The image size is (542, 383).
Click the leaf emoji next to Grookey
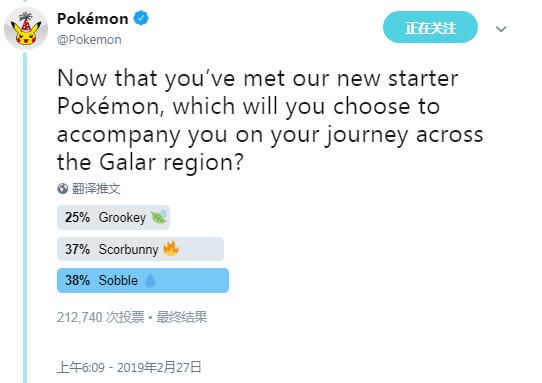[159, 217]
